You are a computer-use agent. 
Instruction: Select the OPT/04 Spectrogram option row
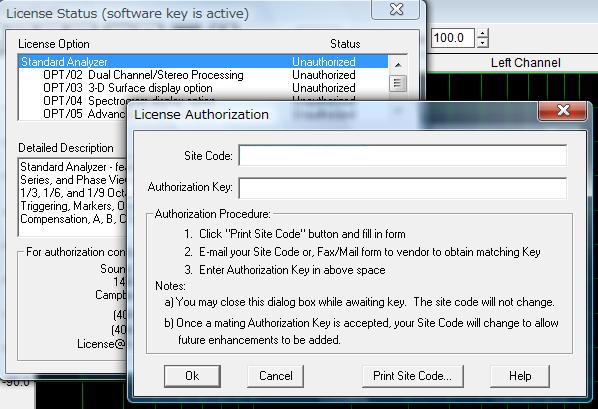[x=72, y=101]
